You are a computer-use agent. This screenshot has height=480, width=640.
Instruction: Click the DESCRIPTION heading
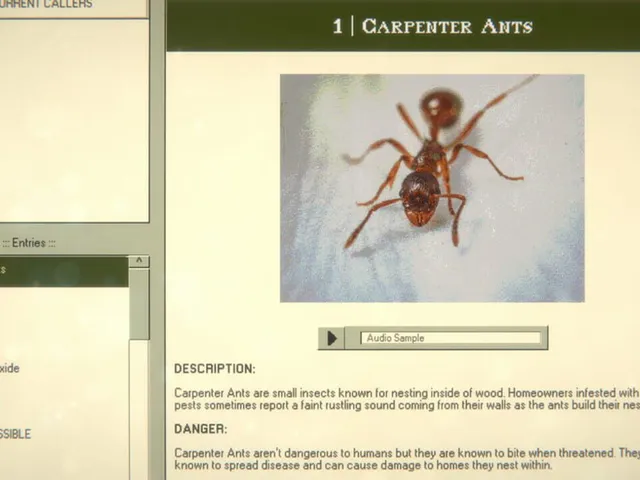pos(215,369)
